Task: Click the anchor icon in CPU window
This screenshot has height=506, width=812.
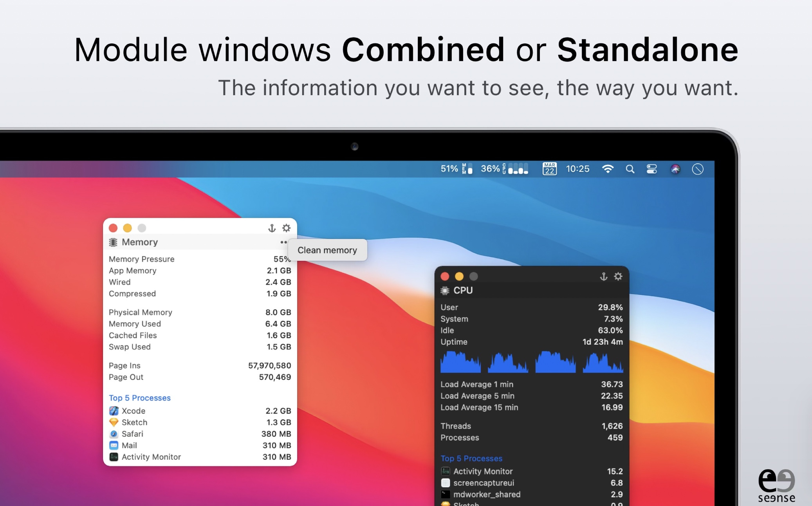Action: [x=603, y=276]
